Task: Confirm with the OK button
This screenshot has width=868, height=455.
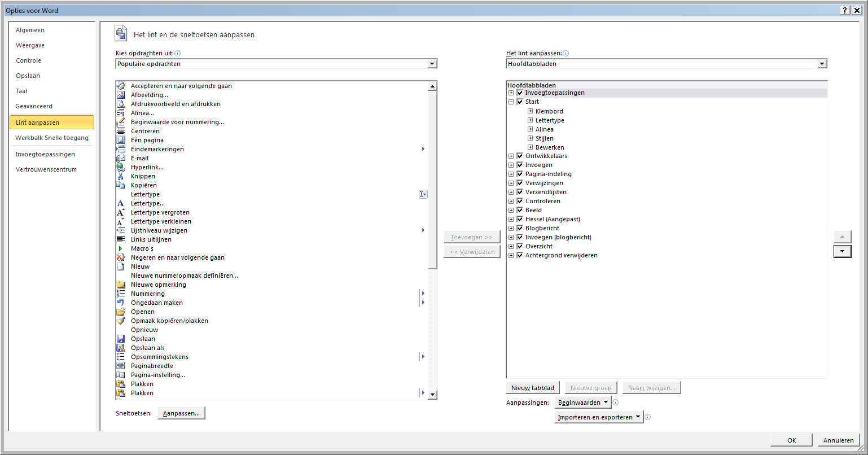Action: tap(792, 440)
